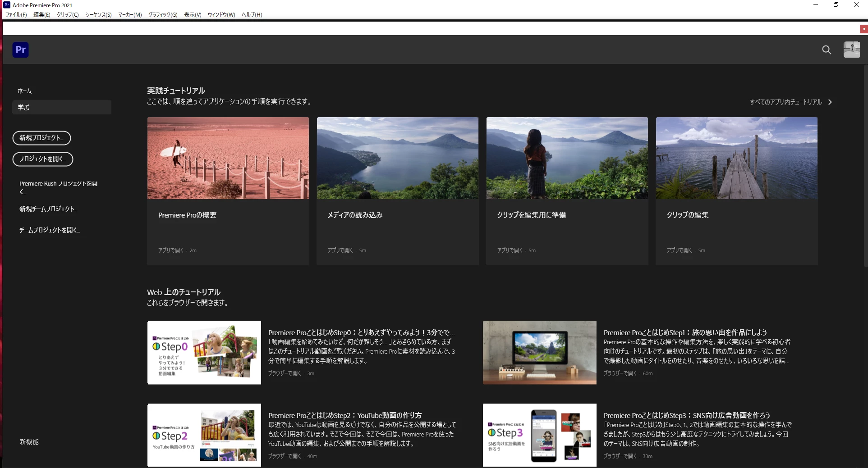Open the ファイル(F) menu
Image resolution: width=868 pixels, height=468 pixels.
pyautogui.click(x=16, y=15)
